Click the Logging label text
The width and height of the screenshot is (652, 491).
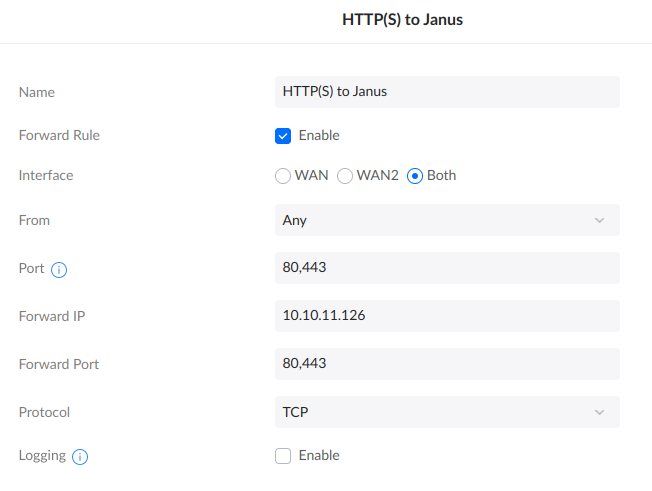[42, 456]
